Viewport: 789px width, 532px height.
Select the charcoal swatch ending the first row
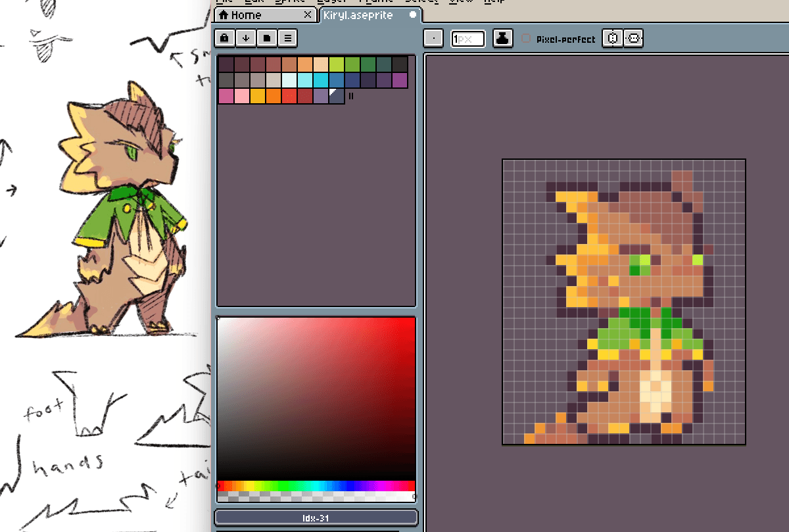tap(400, 64)
